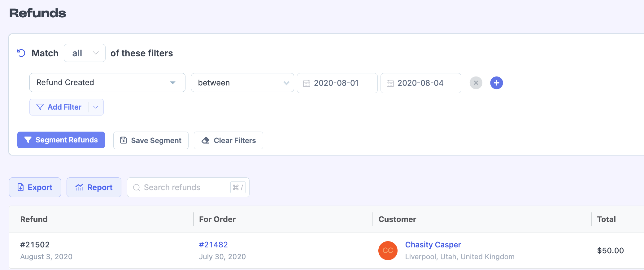Click the Export button
This screenshot has width=644, height=270.
coord(35,187)
